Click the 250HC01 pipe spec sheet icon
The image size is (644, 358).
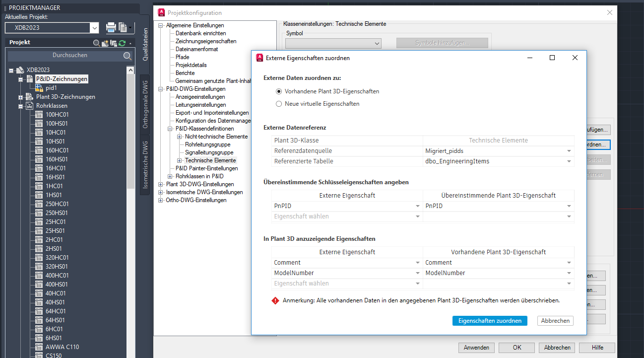[39, 204]
